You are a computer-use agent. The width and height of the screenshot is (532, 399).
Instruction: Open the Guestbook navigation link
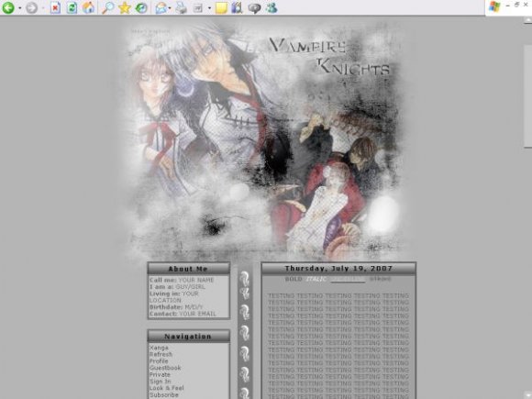click(x=165, y=368)
